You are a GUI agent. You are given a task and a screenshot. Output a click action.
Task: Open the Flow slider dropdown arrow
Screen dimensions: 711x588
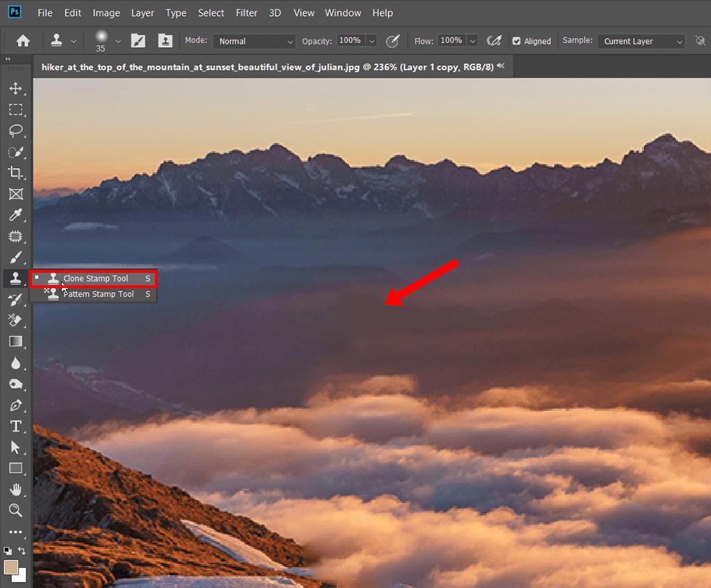pyautogui.click(x=472, y=41)
